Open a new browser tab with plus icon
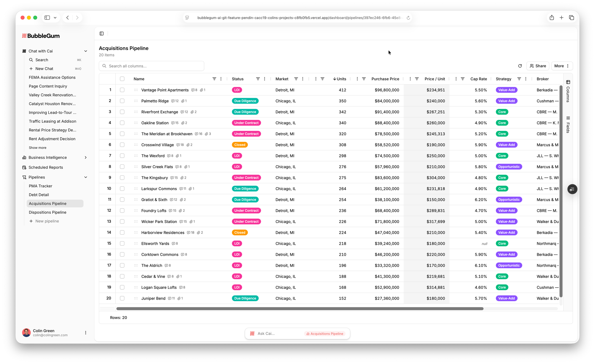The width and height of the screenshot is (595, 364). tap(562, 18)
